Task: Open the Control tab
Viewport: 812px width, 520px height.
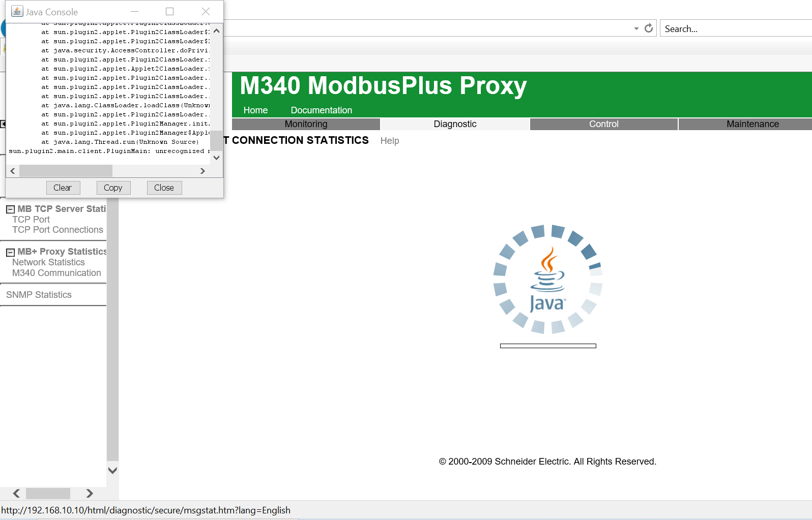Action: pos(604,124)
